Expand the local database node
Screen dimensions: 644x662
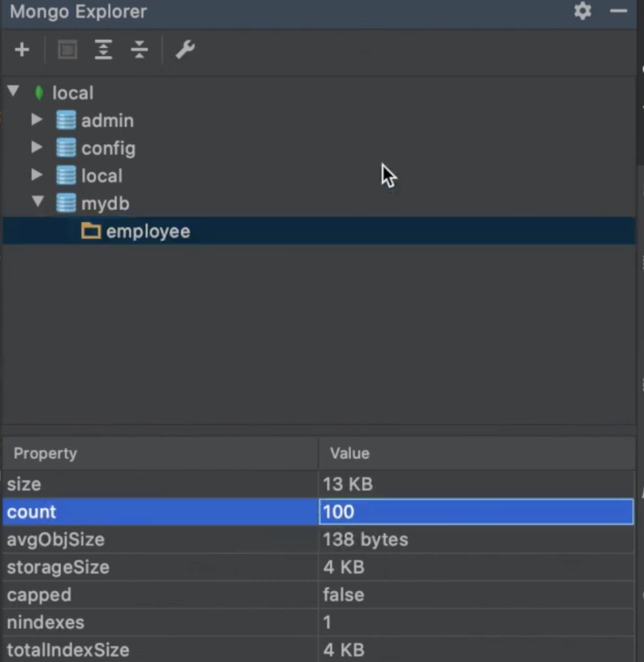click(37, 176)
